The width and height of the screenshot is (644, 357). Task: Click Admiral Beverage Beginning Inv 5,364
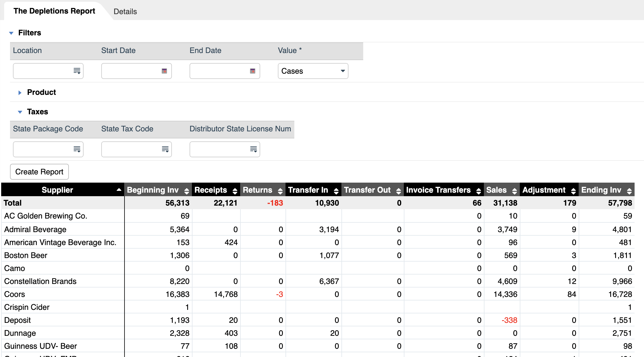[x=180, y=229]
